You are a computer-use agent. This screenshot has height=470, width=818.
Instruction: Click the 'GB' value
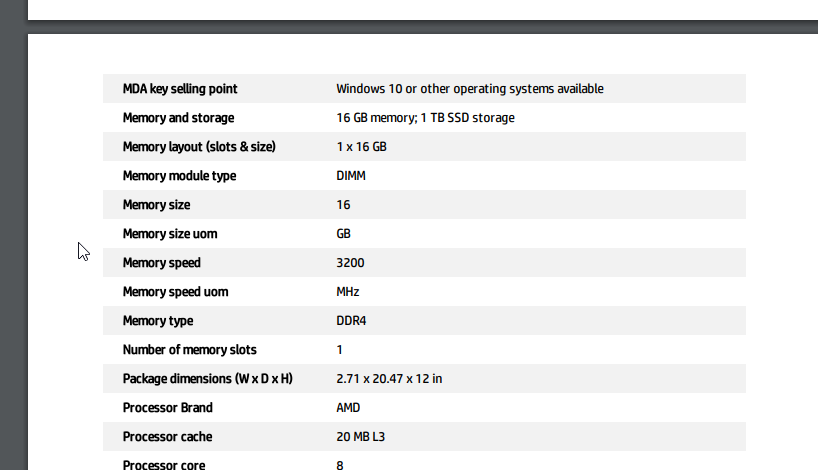pyautogui.click(x=343, y=234)
